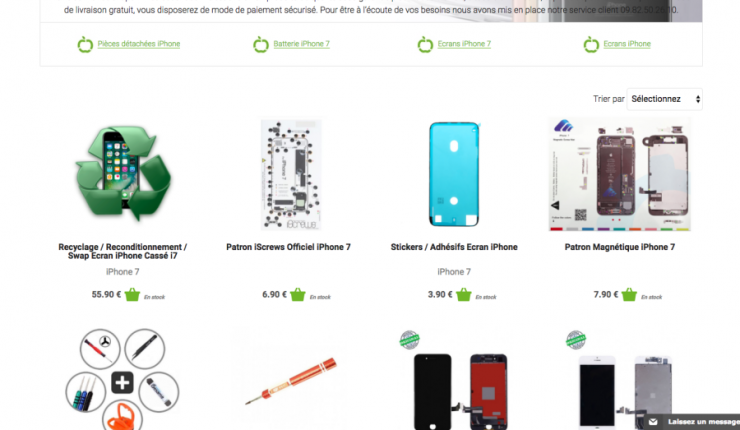This screenshot has height=430, width=740.
Task: Open the Laissez un message chat widget
Action: 692,422
